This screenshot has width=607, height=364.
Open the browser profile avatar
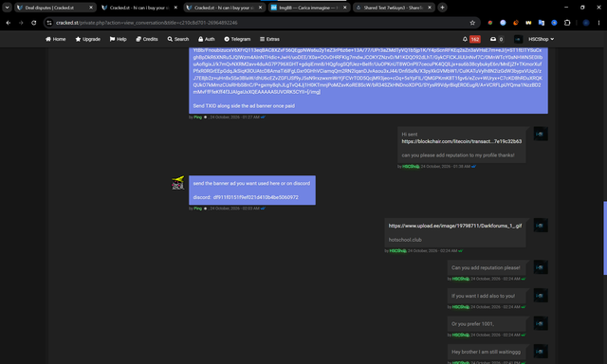(586, 23)
